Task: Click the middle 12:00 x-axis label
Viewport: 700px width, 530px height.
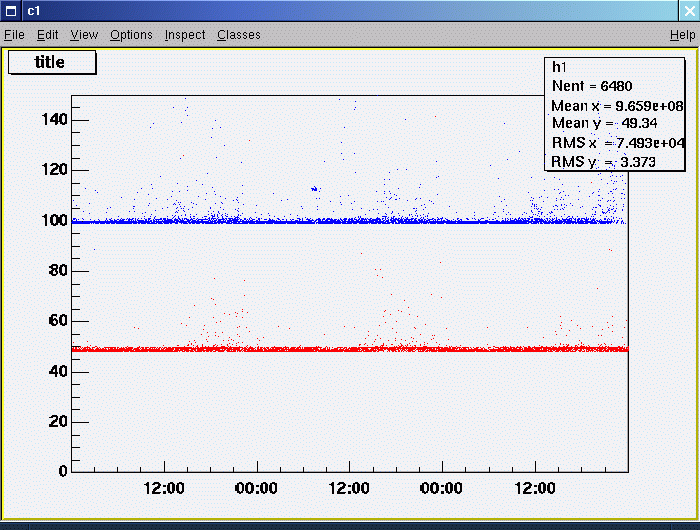Action: coord(349,488)
